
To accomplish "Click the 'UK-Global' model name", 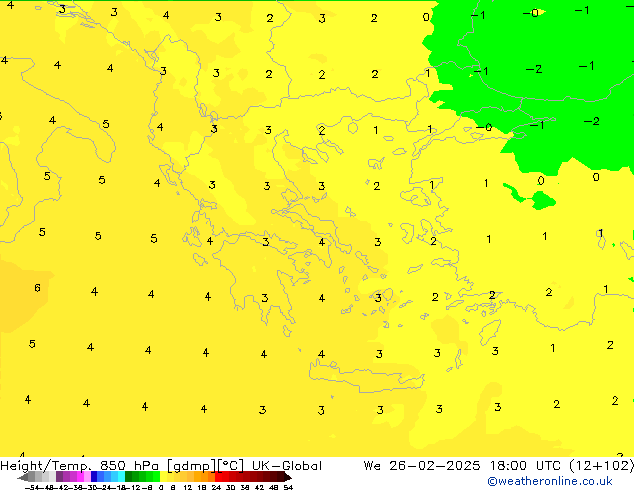I will 287,466.
